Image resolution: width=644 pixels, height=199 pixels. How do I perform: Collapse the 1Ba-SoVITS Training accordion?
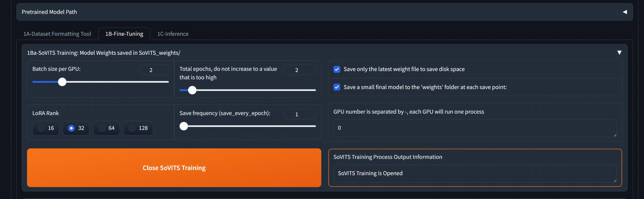coord(619,53)
